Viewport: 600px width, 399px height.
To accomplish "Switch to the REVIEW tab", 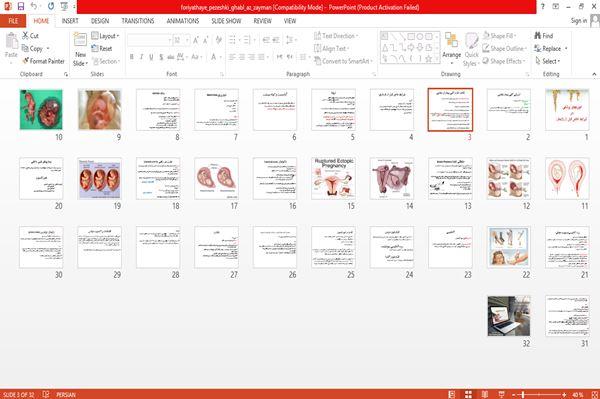I will 262,21.
